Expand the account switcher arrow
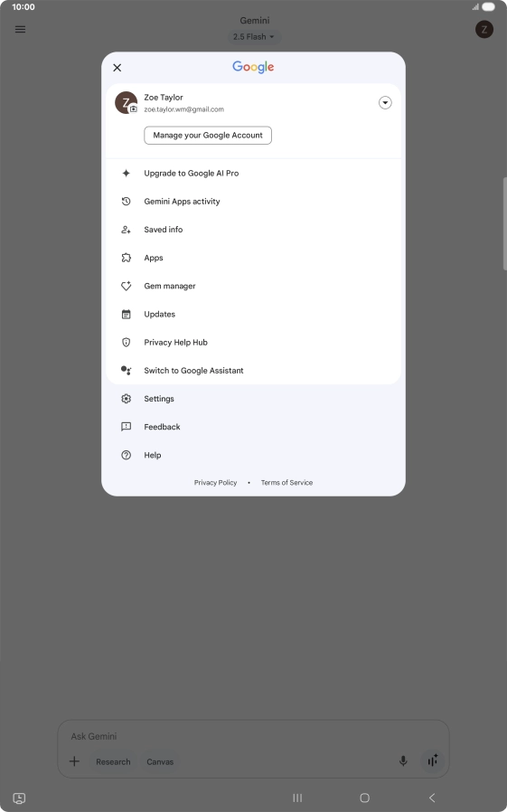 click(385, 102)
